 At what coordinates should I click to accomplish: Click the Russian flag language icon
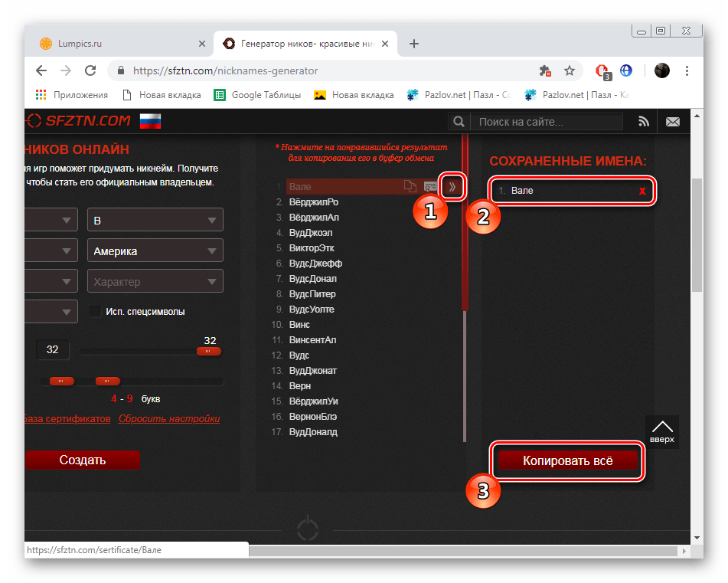(x=151, y=121)
